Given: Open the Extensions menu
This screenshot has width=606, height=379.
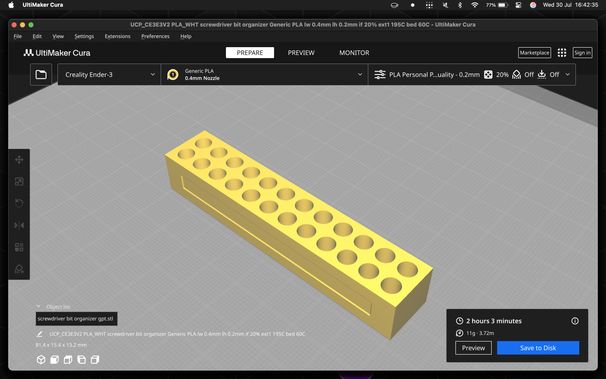Looking at the screenshot, I should click(117, 36).
